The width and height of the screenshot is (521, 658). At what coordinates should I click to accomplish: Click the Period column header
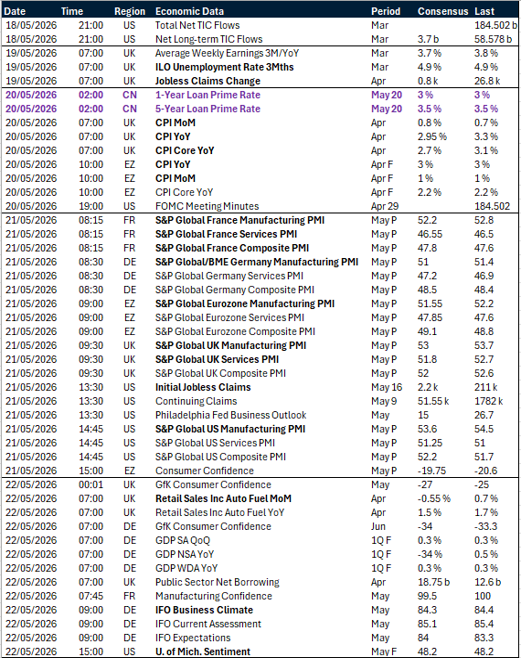click(x=386, y=11)
